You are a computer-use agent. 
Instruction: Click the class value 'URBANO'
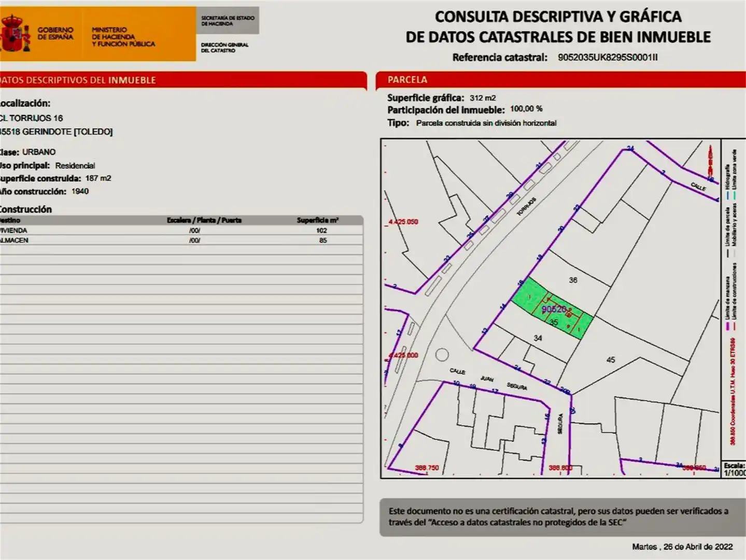(39, 152)
